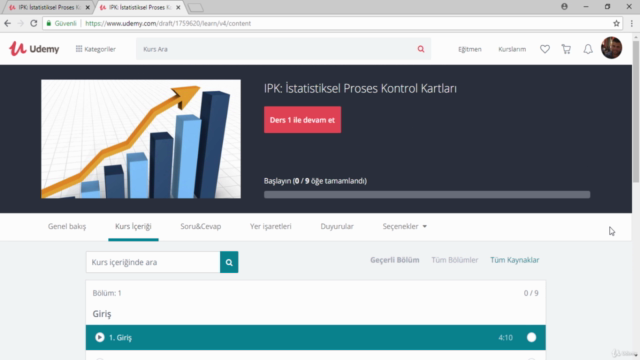Open the wishlist heart icon
640x360 pixels.
point(545,49)
